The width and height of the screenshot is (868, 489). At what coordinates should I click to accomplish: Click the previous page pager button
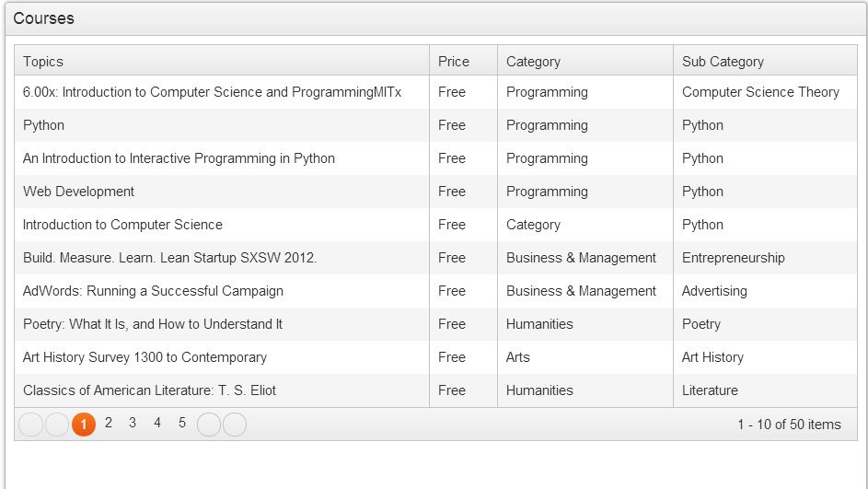point(57,425)
